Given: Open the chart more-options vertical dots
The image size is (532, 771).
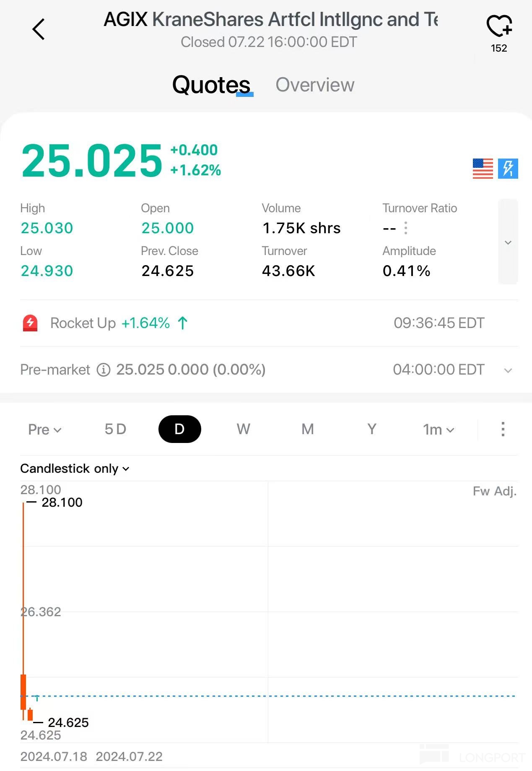Looking at the screenshot, I should 503,429.
